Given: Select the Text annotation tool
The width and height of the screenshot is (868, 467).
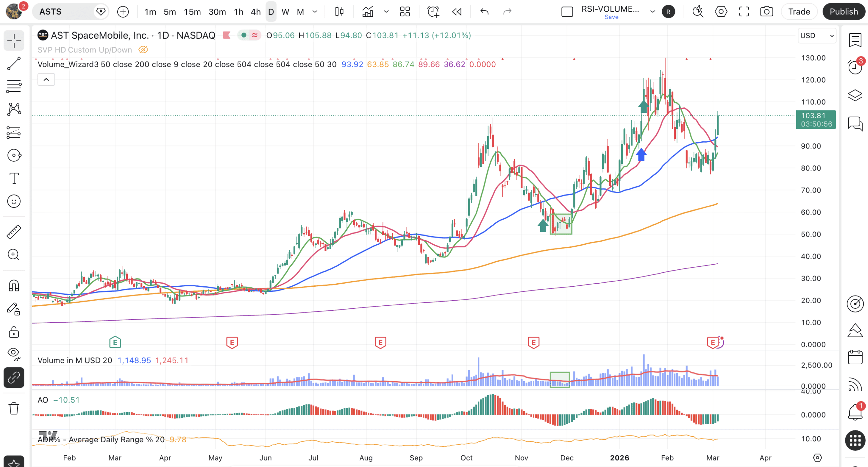Looking at the screenshot, I should pyautogui.click(x=14, y=178).
